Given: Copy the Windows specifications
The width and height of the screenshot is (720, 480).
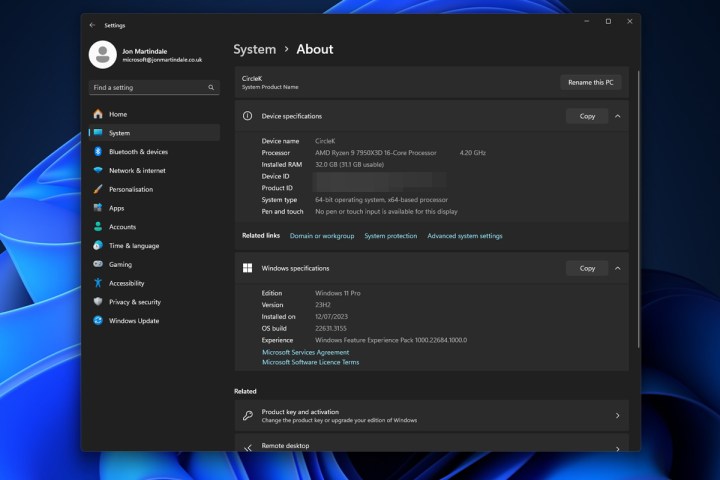Looking at the screenshot, I should click(x=587, y=268).
